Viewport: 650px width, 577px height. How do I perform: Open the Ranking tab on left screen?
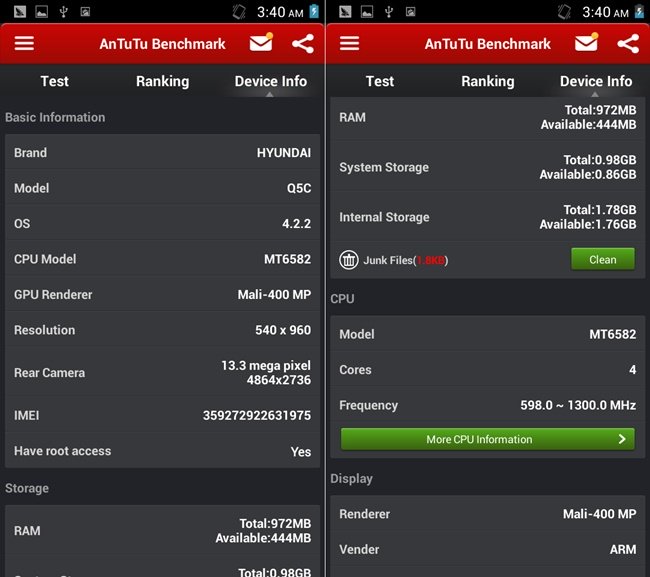click(162, 81)
